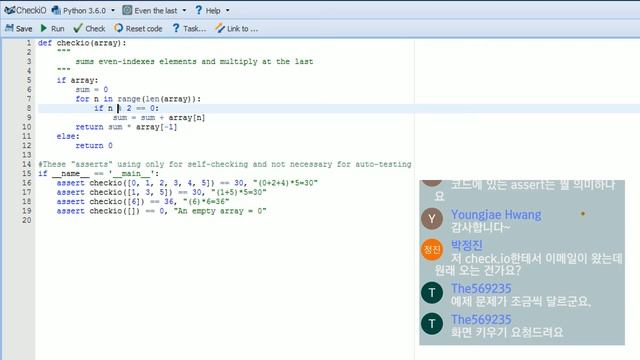Click avatar beside '예제 문제가 조금씩' message
The height and width of the screenshot is (360, 640).
pos(432,293)
